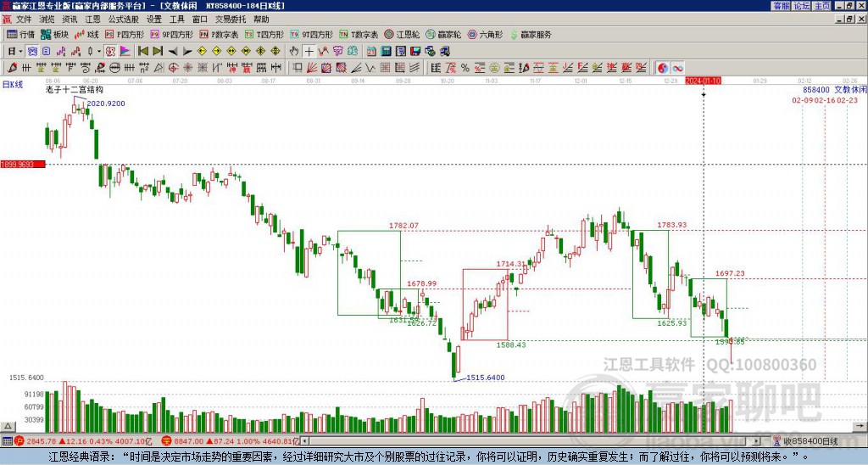The width and height of the screenshot is (868, 465).
Task: Select the red fan-lines drawing tool
Action: pyautogui.click(x=312, y=68)
